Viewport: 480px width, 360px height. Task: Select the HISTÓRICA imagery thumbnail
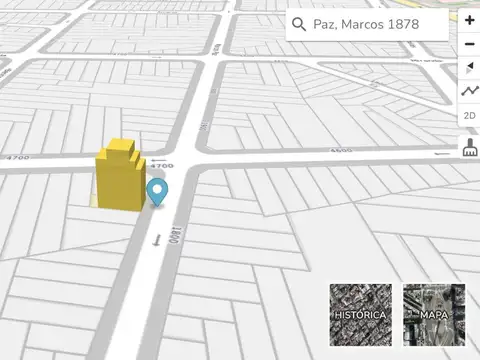pyautogui.click(x=361, y=315)
